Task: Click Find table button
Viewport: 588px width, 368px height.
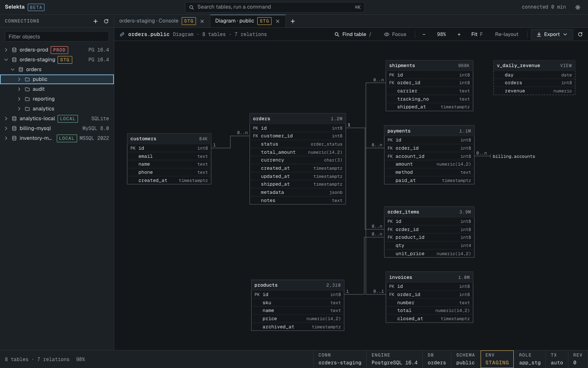Action: [x=353, y=34]
